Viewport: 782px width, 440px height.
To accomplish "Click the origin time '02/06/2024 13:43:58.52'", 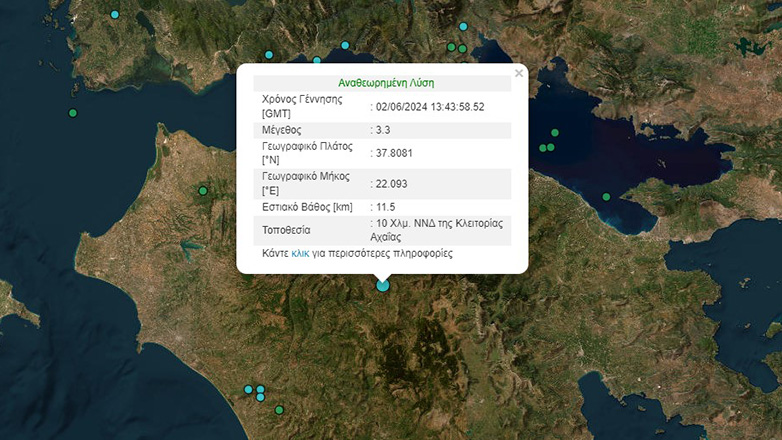I will point(430,107).
